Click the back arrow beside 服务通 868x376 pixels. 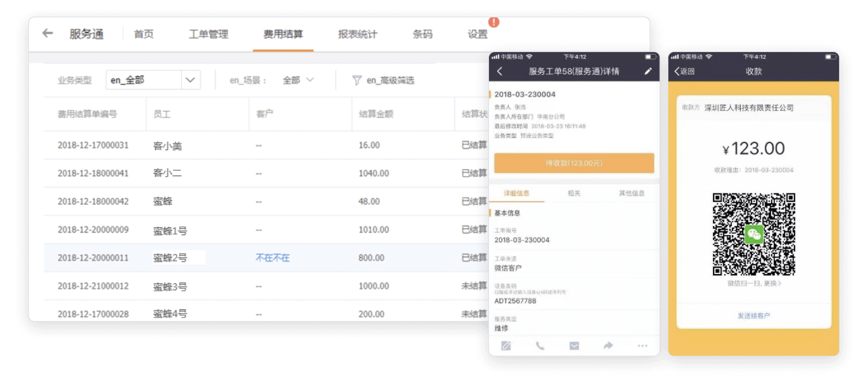47,34
